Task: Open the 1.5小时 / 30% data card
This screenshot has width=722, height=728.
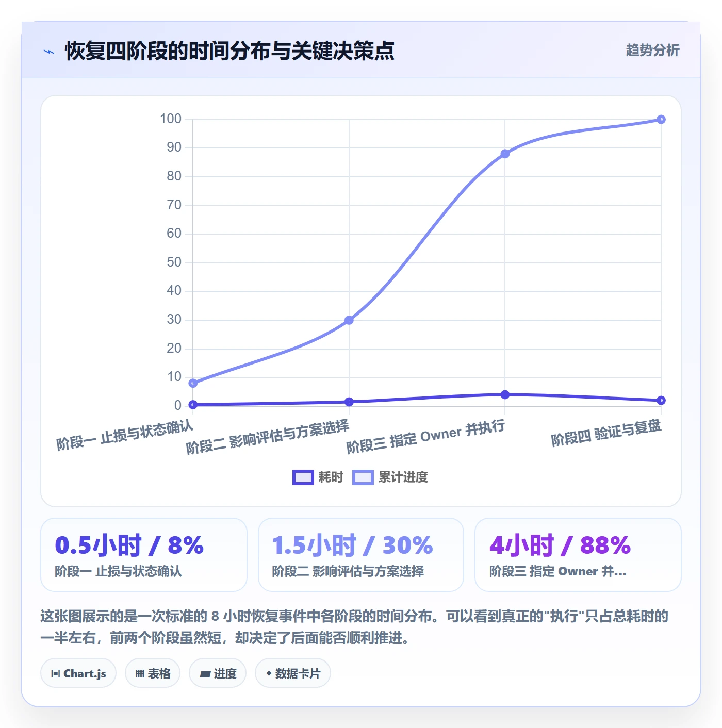Action: click(x=361, y=555)
